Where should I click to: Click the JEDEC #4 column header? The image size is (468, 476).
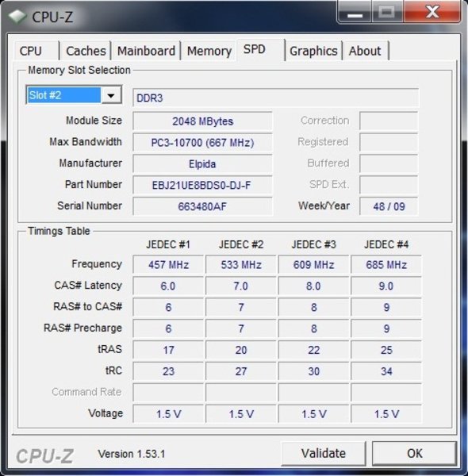(x=386, y=244)
